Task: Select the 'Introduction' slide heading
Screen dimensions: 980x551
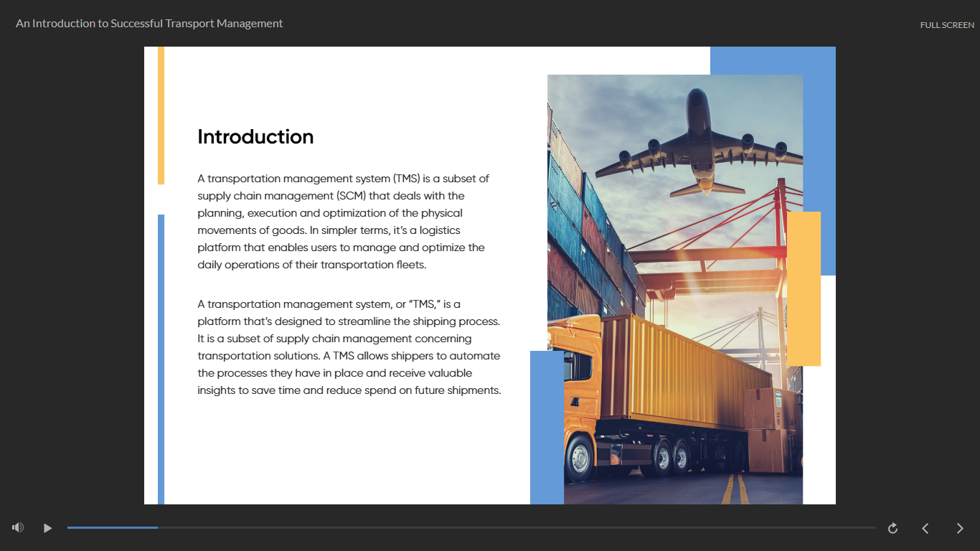Action: 255,137
